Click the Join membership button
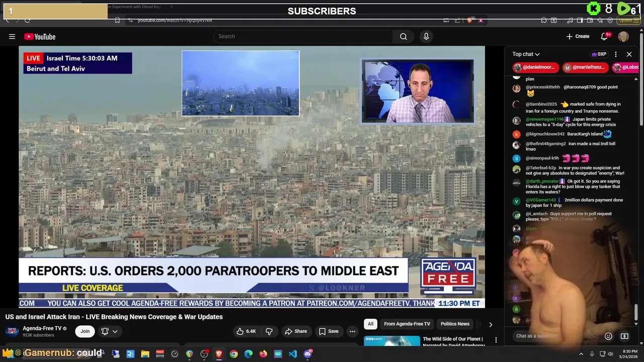The height and width of the screenshot is (362, 644). click(x=85, y=331)
